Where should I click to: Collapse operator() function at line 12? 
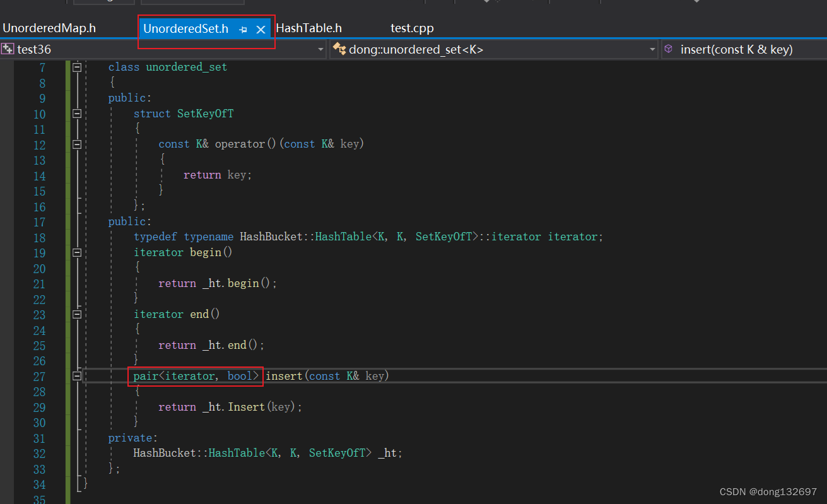(x=77, y=144)
